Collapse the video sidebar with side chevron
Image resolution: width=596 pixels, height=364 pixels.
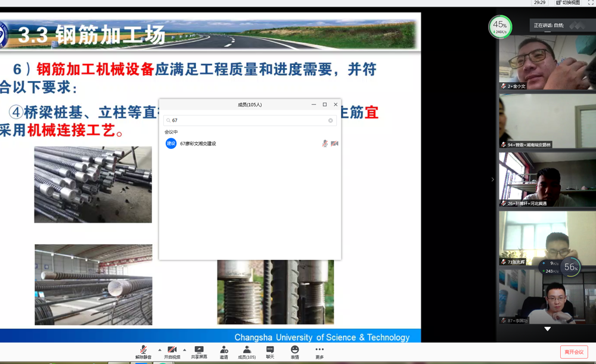tap(492, 179)
